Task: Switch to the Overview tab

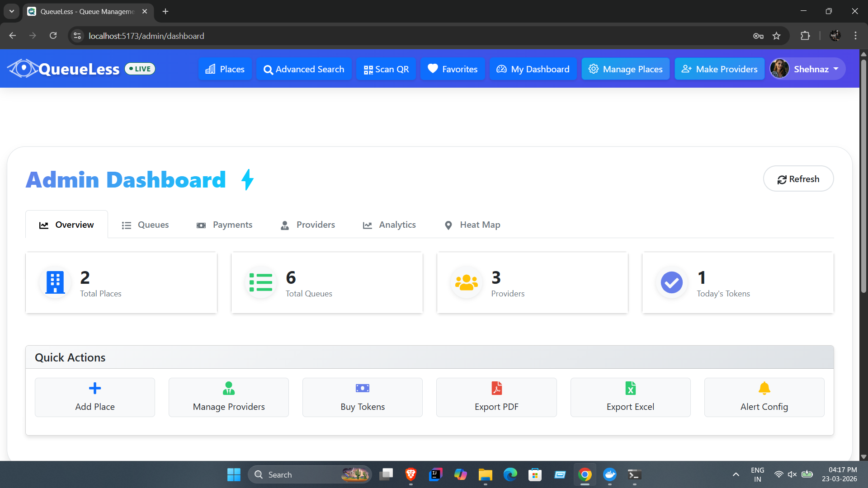Action: 66,225
